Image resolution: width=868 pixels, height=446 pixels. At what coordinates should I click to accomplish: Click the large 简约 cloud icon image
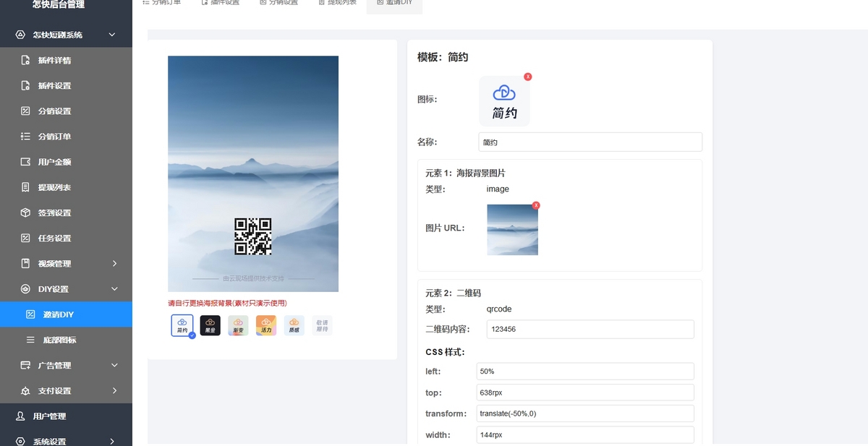504,101
